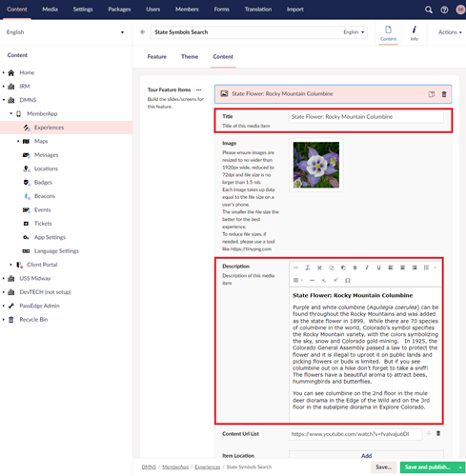
Task: Apply superscript formatting
Action: pos(335,280)
